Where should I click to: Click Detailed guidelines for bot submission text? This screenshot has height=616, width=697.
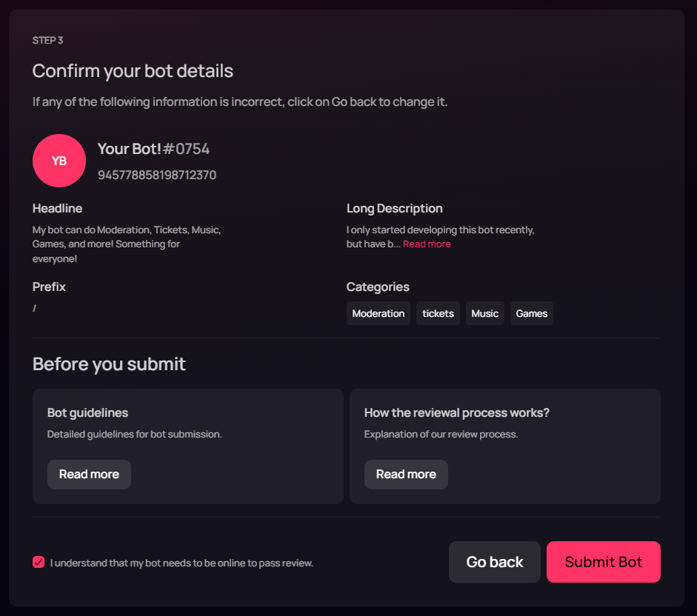134,434
